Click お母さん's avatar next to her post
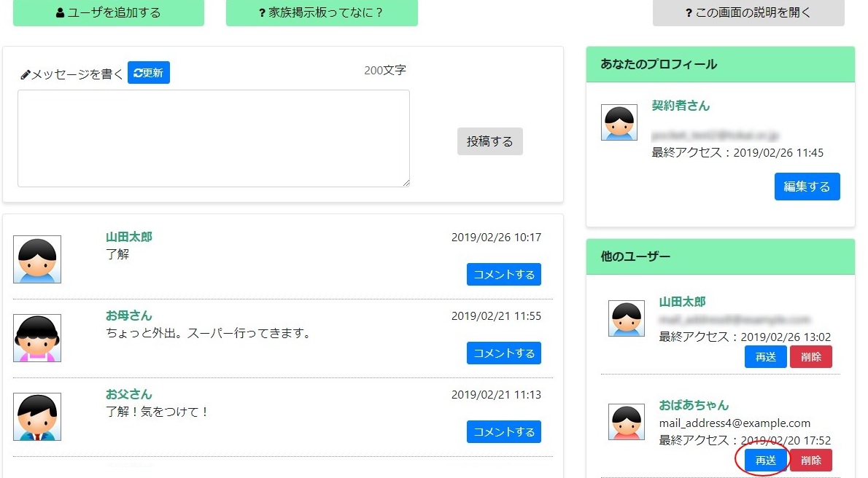Viewport: 868px width, 478px height. pyautogui.click(x=36, y=337)
